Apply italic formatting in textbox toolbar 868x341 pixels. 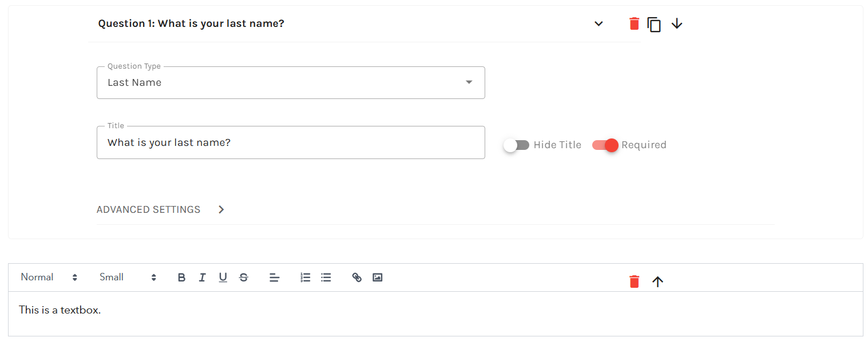click(x=202, y=277)
